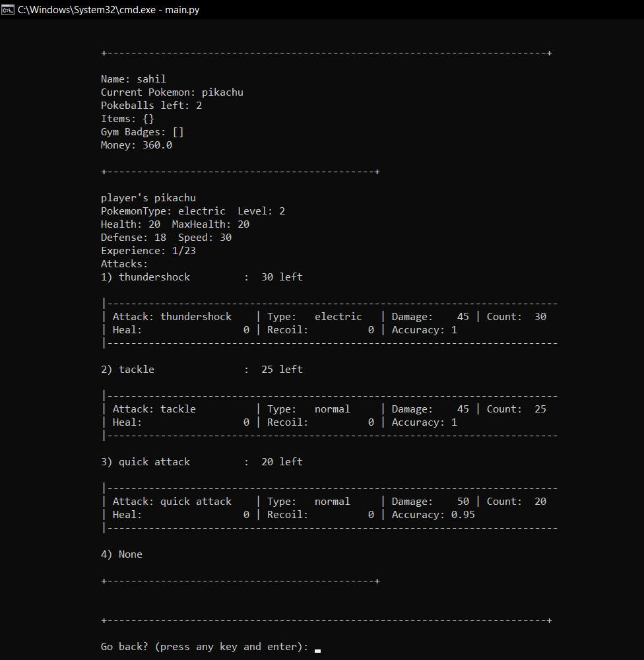Viewport: 644px width, 660px height.
Task: Click the 'Gym Badges: []' line
Action: [x=143, y=132]
